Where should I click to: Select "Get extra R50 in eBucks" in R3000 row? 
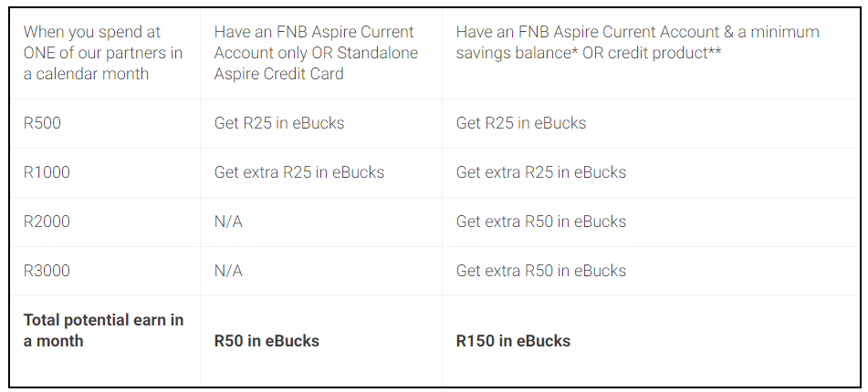[x=541, y=271]
